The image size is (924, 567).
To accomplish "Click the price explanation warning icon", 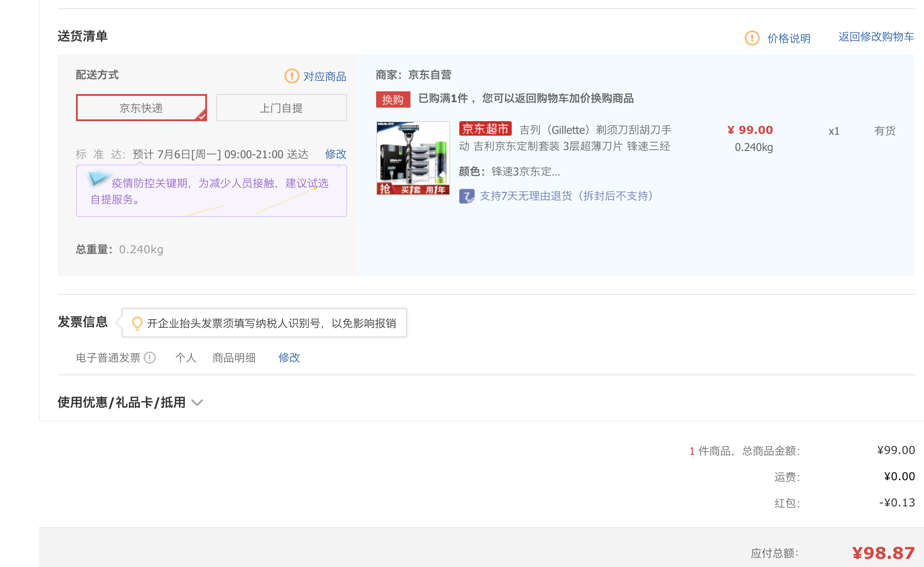I will click(x=752, y=38).
